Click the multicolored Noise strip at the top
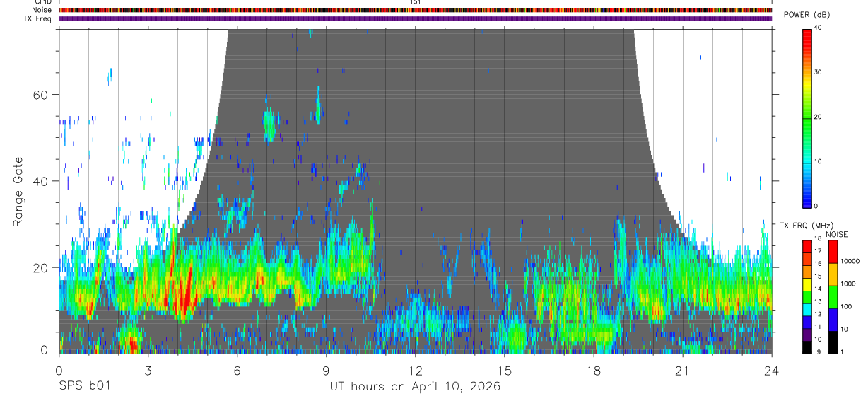 point(416,10)
